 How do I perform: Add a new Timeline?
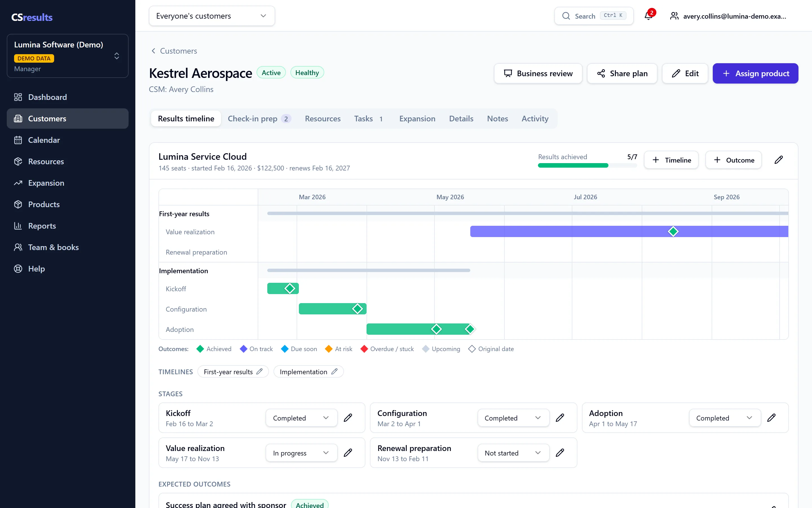click(671, 160)
